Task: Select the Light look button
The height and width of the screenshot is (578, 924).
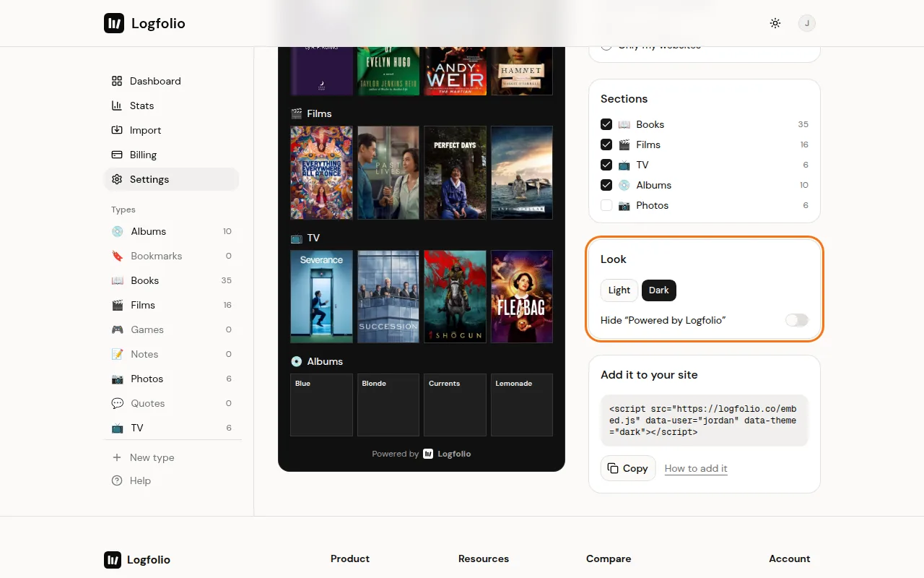Action: click(x=619, y=290)
